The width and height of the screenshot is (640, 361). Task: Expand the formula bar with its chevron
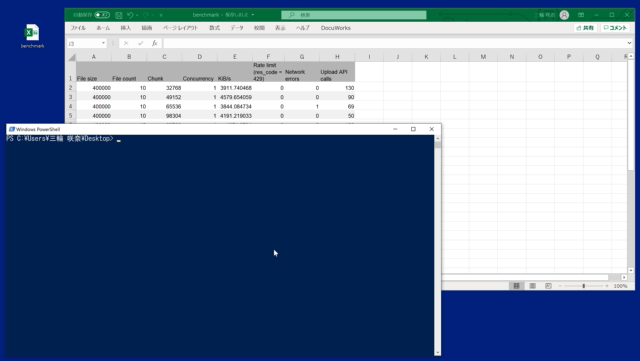tap(629, 43)
